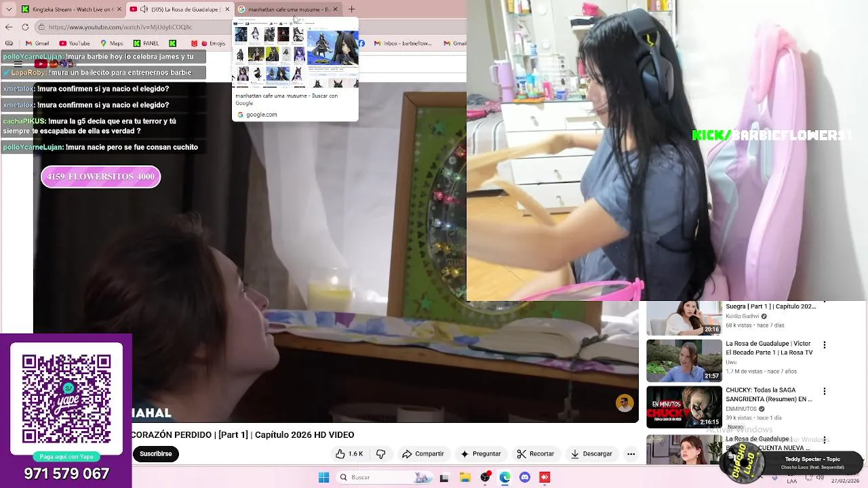Open a new browser tab
The image size is (868, 488).
[x=351, y=9]
